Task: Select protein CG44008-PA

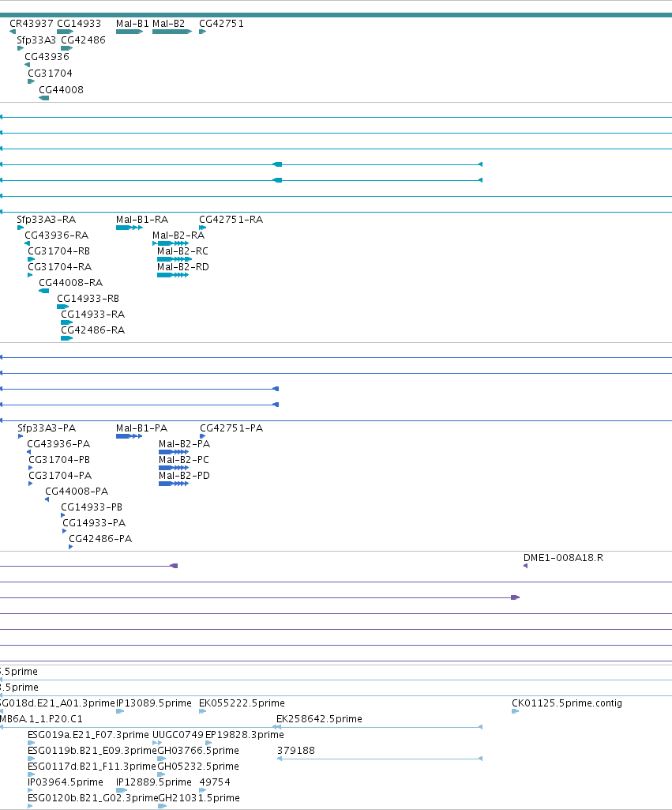Action: 77,492
